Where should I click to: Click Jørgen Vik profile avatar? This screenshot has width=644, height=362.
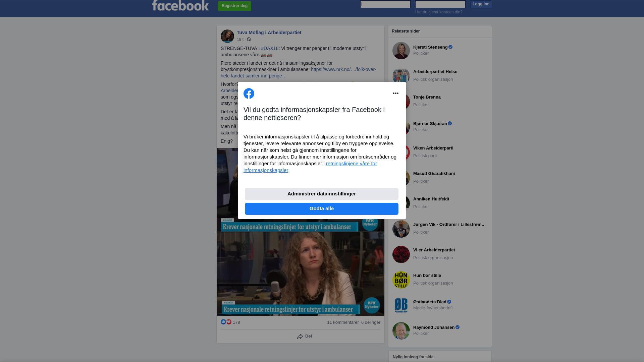[x=401, y=229]
